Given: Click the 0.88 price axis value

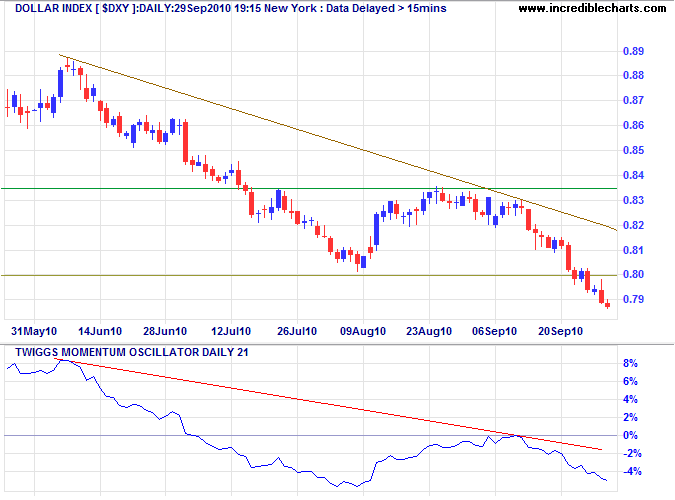Looking at the screenshot, I should click(633, 75).
